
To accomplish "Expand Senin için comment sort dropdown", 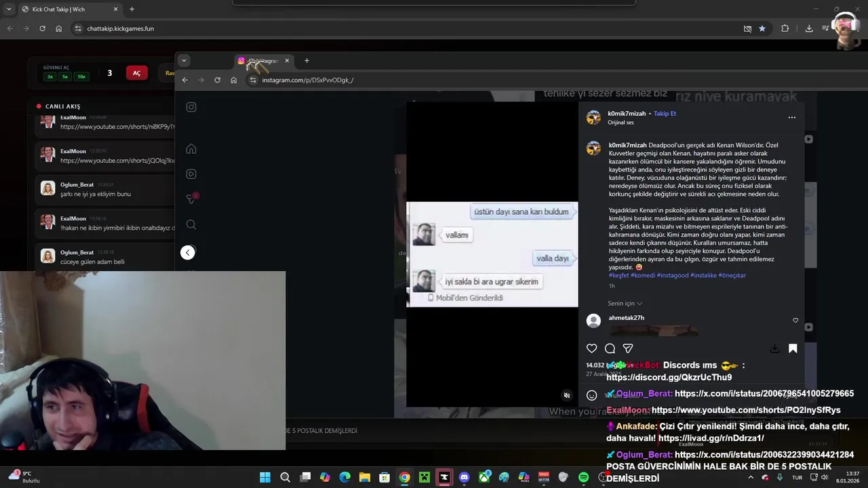I will tap(625, 304).
